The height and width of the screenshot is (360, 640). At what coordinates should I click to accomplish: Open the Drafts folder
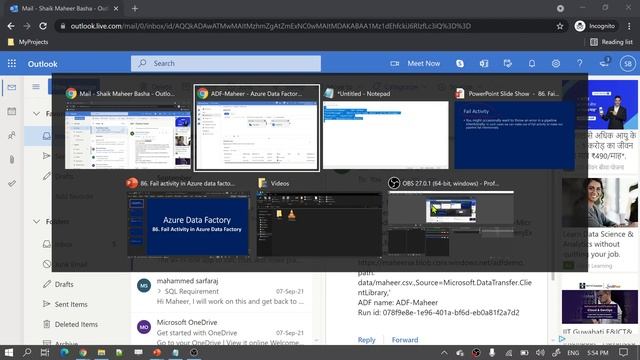(x=64, y=284)
